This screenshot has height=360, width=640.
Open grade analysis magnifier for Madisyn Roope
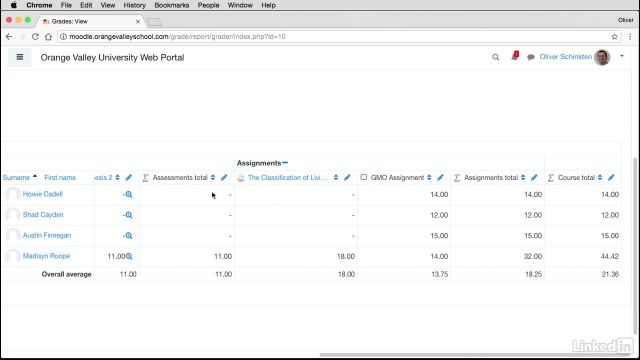(x=129, y=256)
